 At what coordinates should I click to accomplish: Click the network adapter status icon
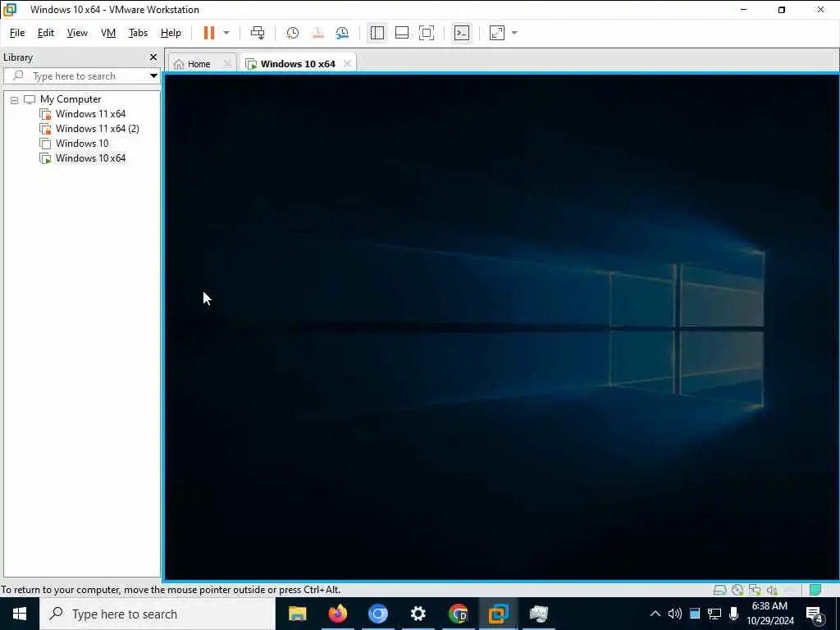click(755, 590)
